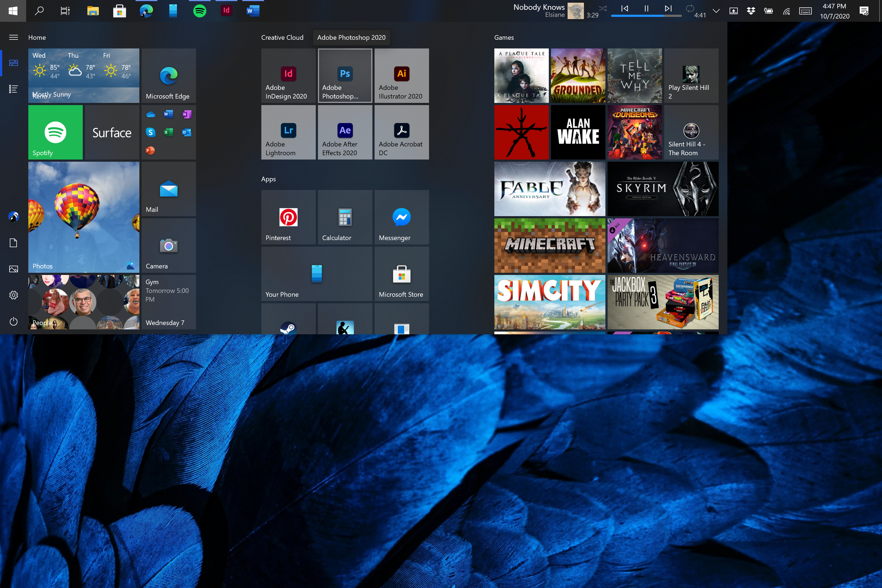Viewport: 882px width, 588px height.
Task: Launch the Minecraft game tile
Action: (549, 245)
